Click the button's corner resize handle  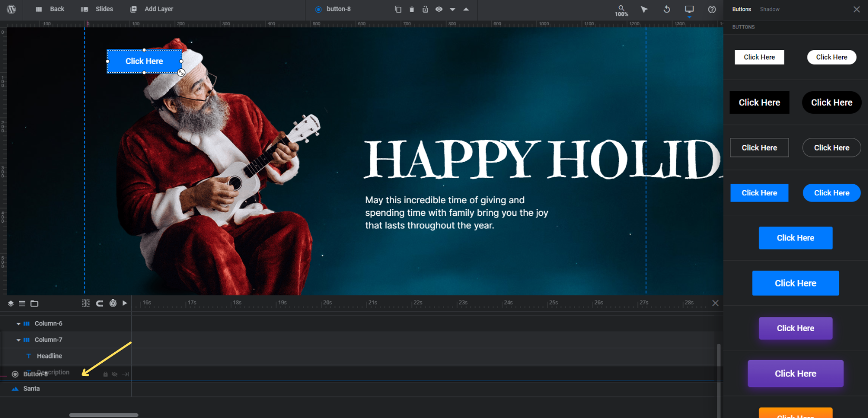point(181,73)
